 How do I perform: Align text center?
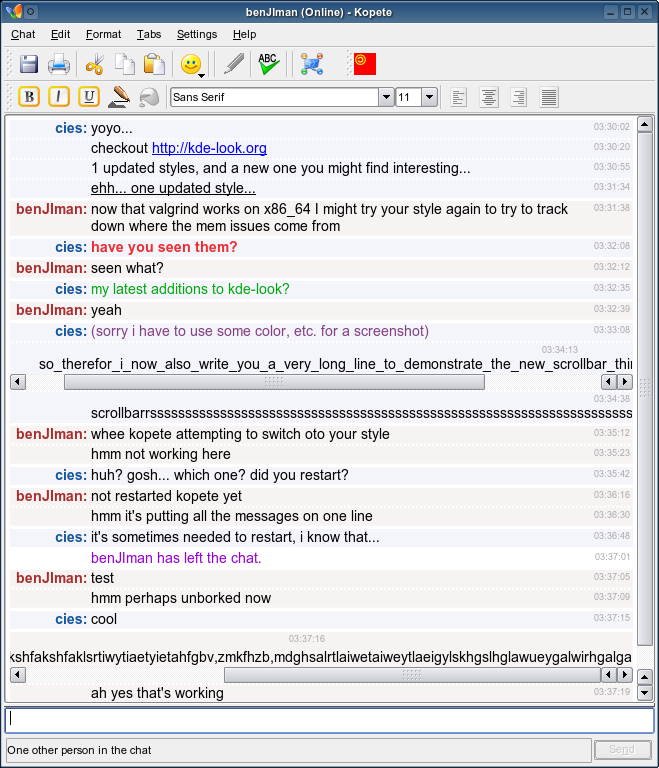coord(488,97)
